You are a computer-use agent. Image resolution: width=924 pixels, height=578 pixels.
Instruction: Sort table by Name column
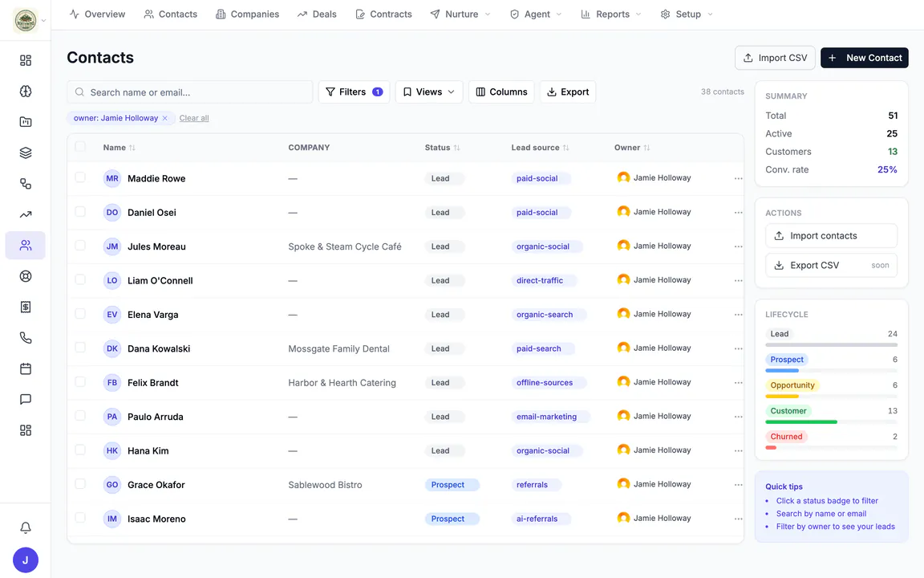tap(119, 148)
